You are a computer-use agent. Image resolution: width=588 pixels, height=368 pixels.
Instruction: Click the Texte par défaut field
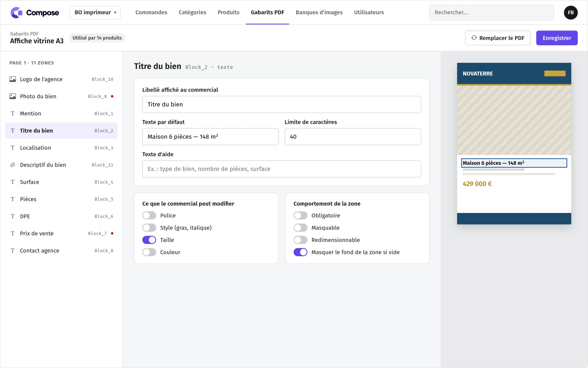click(210, 137)
